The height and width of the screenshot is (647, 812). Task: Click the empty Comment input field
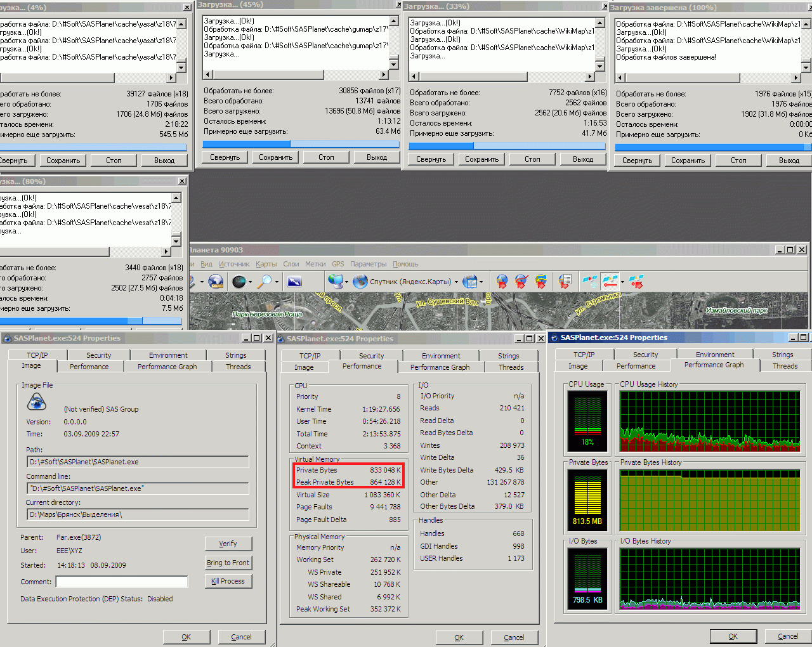click(122, 582)
